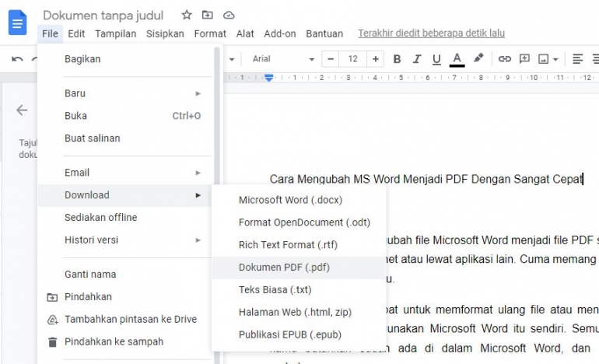Open the Edit menu
599x364 pixels.
click(76, 33)
